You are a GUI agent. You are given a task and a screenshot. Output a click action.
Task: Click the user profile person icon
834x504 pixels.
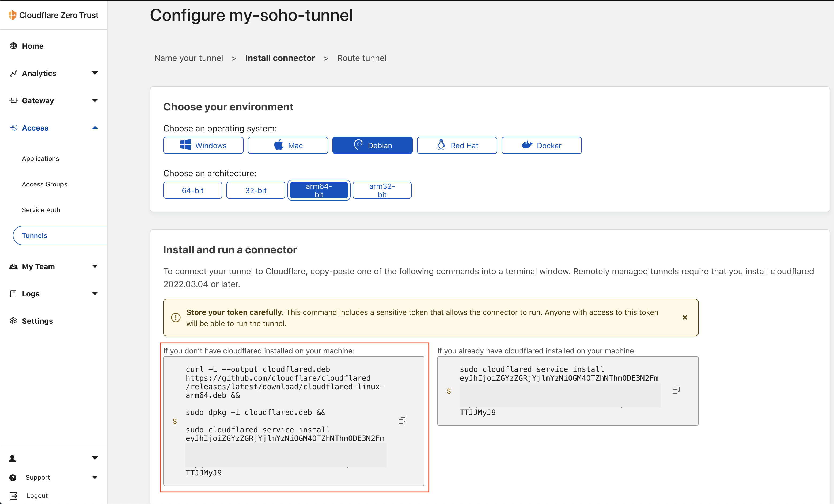coord(13,458)
